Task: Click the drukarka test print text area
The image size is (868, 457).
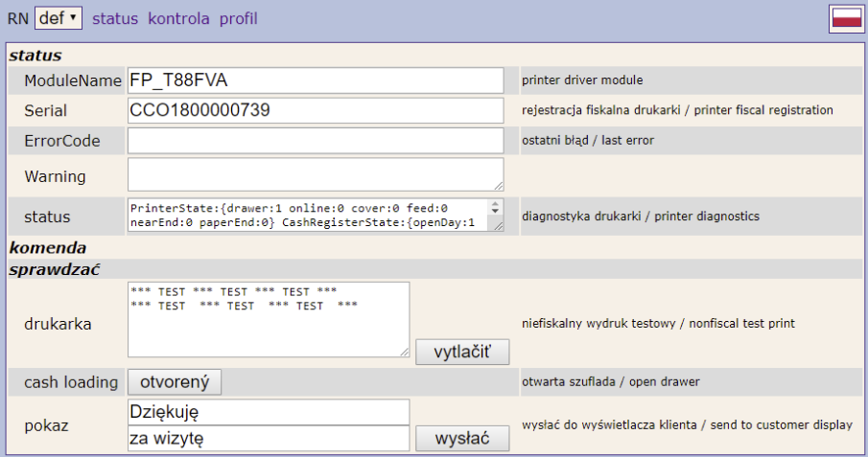Action: coord(268,319)
